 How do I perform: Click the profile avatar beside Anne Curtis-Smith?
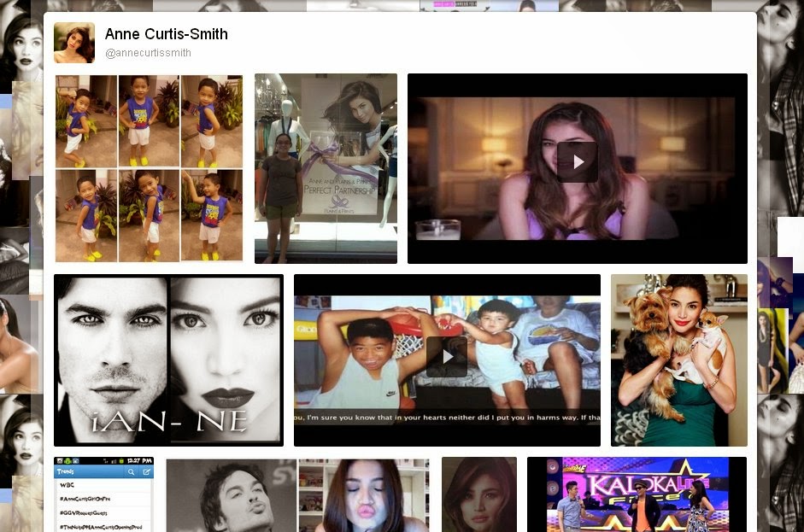click(74, 43)
